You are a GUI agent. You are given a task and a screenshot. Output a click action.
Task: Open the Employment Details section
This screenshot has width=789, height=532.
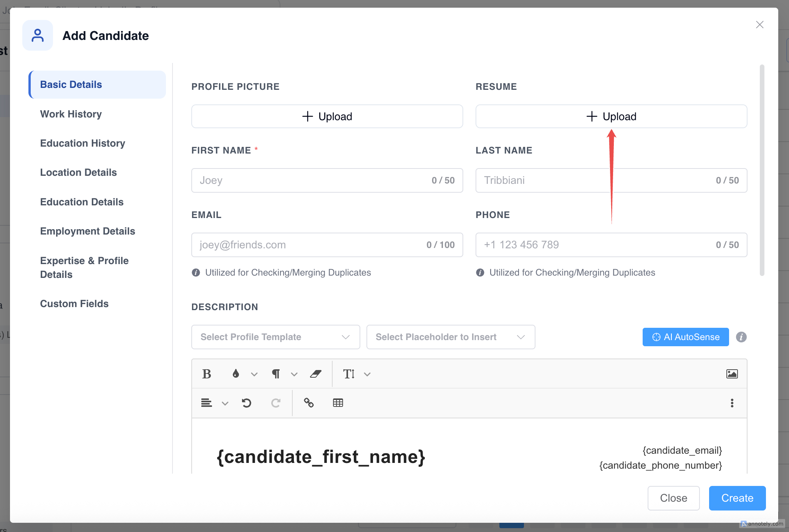(88, 231)
